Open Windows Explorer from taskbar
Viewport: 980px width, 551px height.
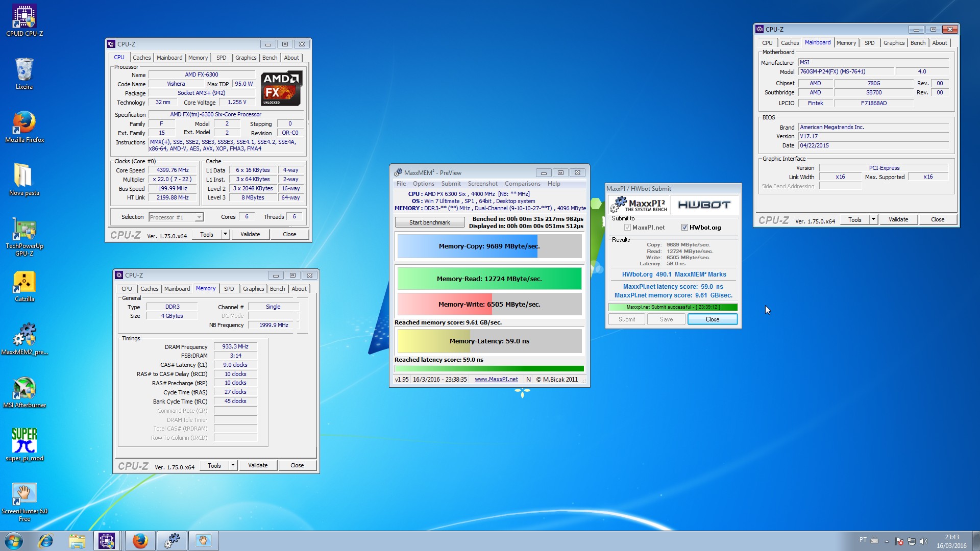tap(77, 541)
